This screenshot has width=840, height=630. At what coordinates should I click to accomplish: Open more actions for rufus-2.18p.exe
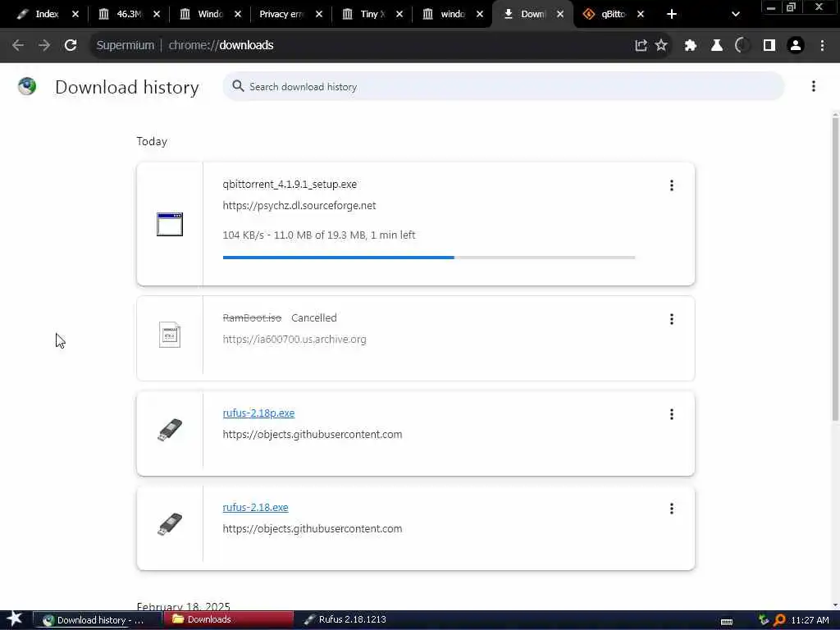pos(671,414)
